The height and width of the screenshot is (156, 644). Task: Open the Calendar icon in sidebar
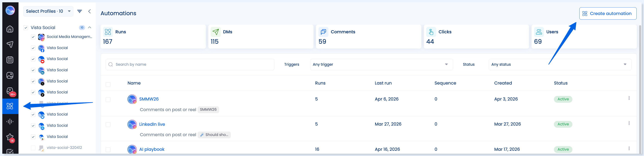[10, 60]
